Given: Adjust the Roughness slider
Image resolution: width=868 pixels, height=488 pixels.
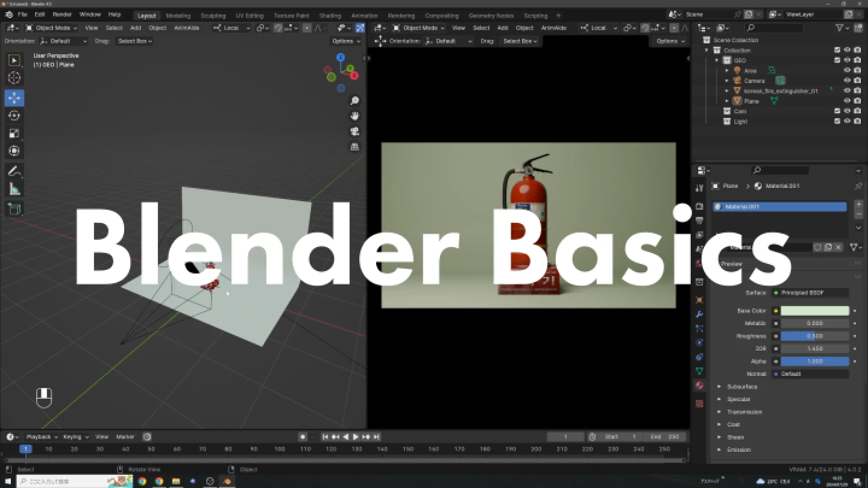Looking at the screenshot, I should (815, 336).
